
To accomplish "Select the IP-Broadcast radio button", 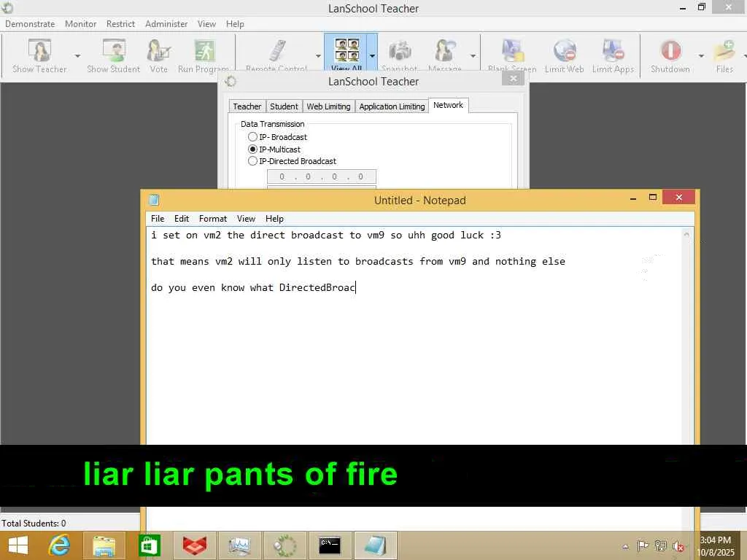I will point(252,136).
